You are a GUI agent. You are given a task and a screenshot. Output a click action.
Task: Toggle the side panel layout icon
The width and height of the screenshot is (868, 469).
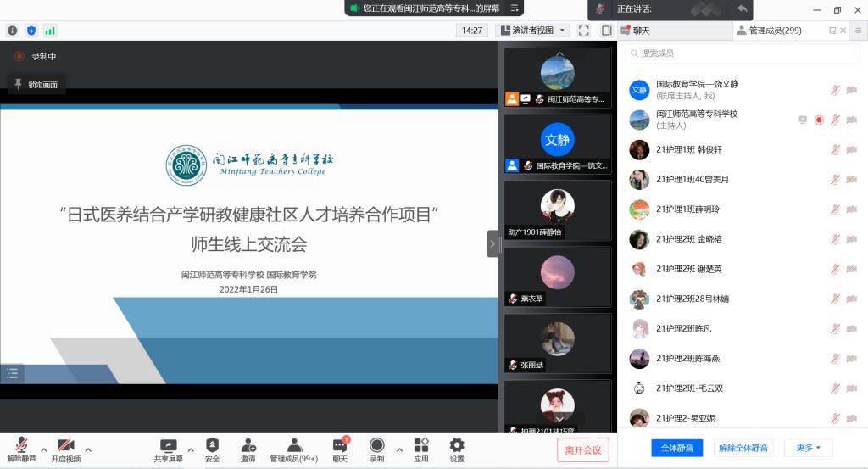pos(606,31)
